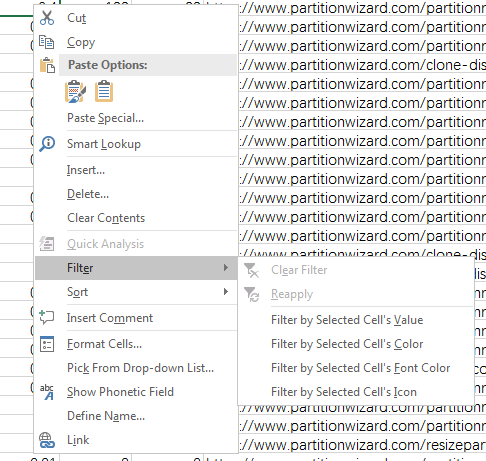Click the Link globe chain icon
The image size is (486, 461).
click(47, 440)
